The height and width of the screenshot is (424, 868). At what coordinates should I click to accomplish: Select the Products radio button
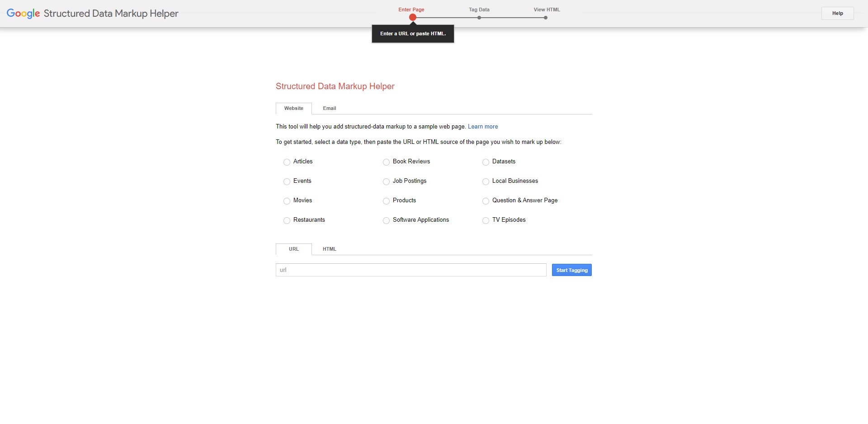386,201
